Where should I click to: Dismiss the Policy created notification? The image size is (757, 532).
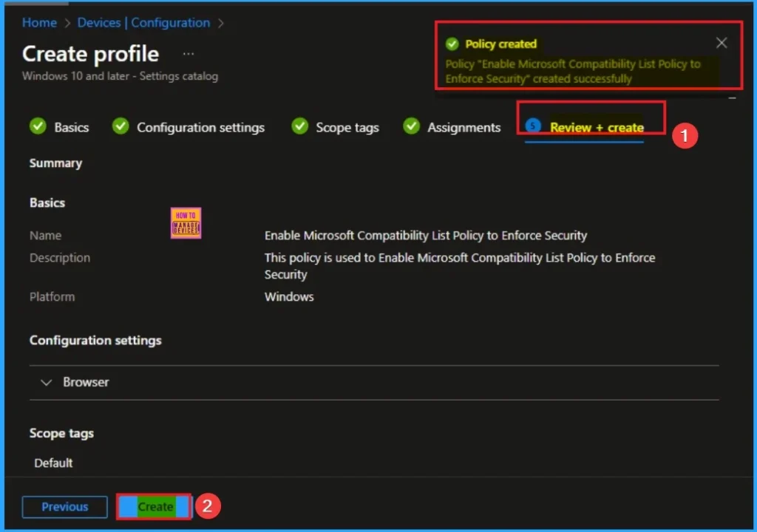[x=722, y=43]
